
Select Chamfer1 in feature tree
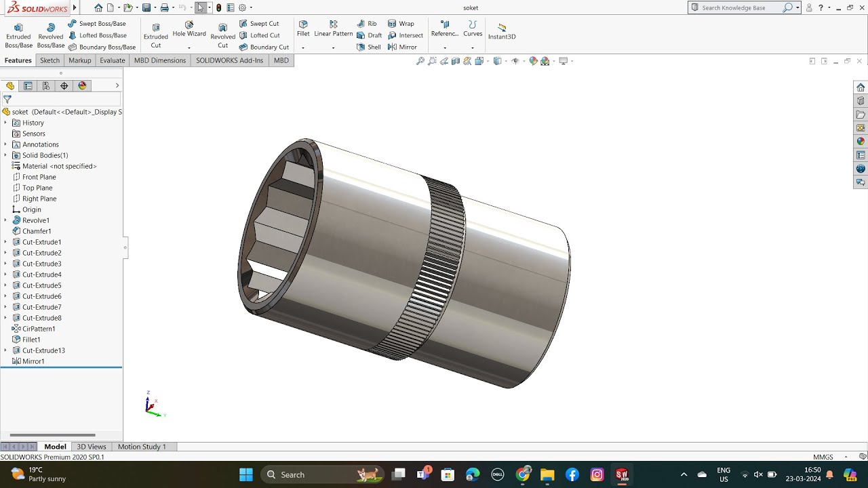click(36, 231)
